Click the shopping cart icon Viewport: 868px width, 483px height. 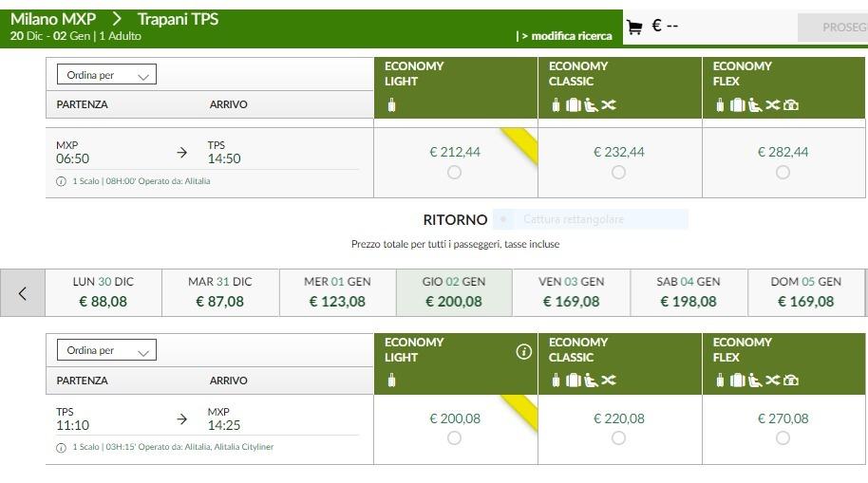click(x=634, y=27)
